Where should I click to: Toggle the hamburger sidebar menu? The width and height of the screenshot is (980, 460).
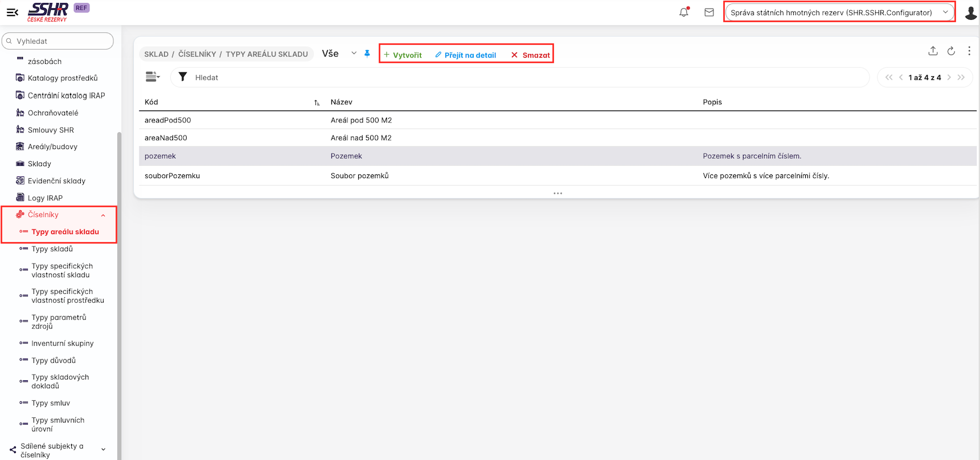[12, 12]
